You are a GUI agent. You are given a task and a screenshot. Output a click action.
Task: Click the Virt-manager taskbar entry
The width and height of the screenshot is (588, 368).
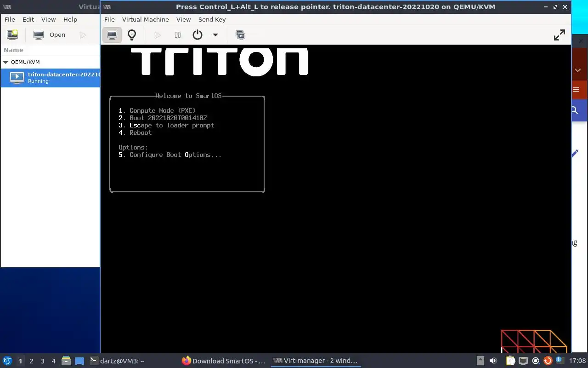coord(315,361)
